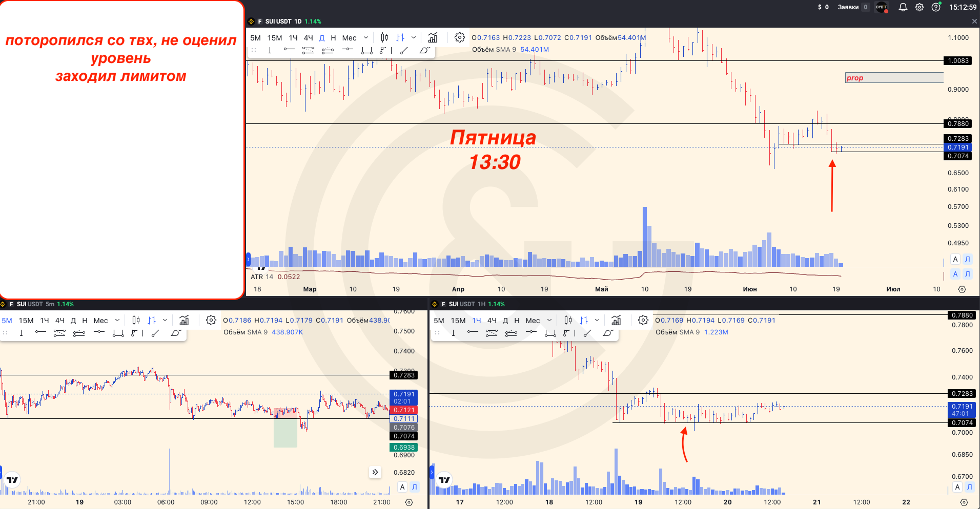Select Д timeframe on 5m chart
Viewport: 980px width, 509px height.
(x=73, y=321)
